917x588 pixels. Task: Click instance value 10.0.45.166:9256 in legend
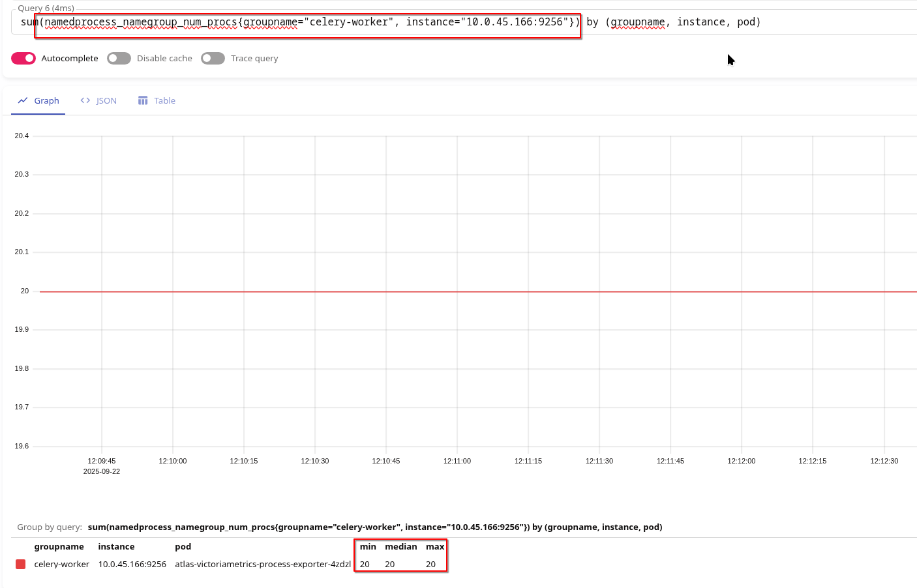[x=132, y=565]
